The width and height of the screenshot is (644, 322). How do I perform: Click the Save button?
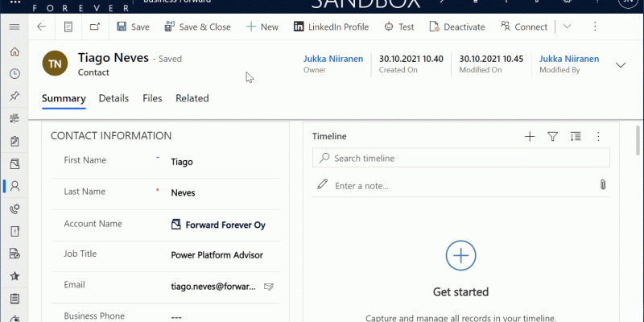(133, 27)
